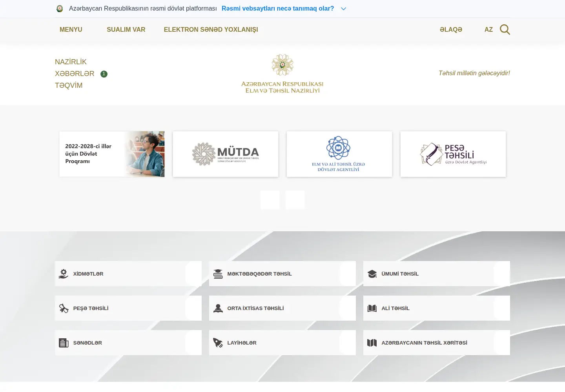Open the MENYU menu
Screen dimensions: 565x392
pyautogui.click(x=71, y=29)
